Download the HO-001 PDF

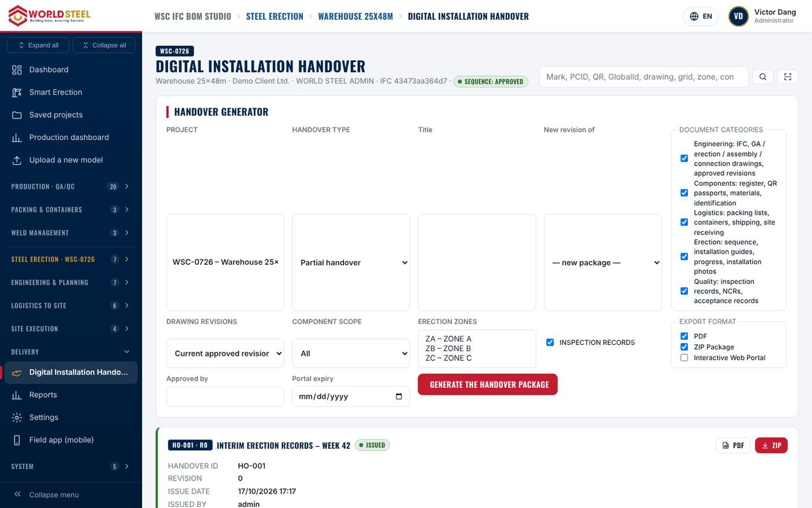tap(733, 445)
